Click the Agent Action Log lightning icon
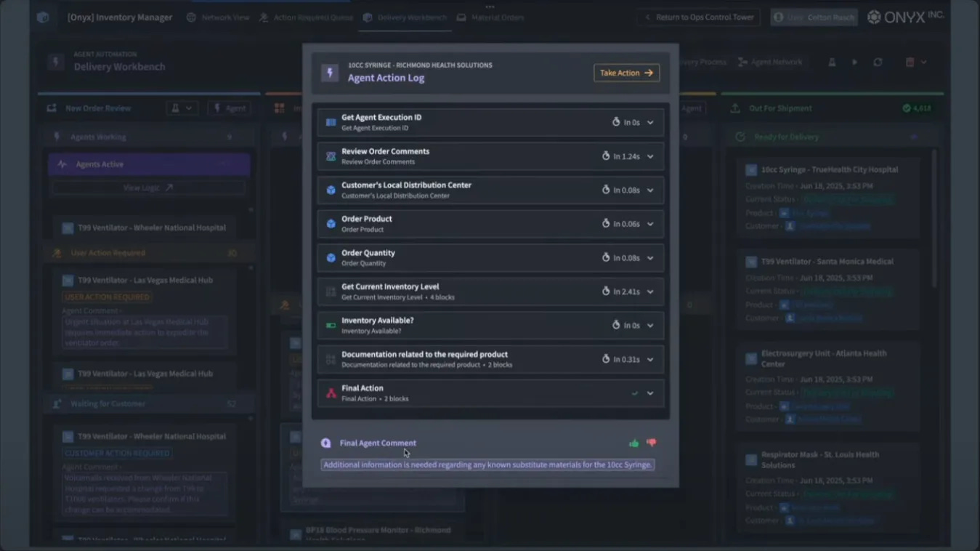The width and height of the screenshot is (980, 551). [330, 73]
